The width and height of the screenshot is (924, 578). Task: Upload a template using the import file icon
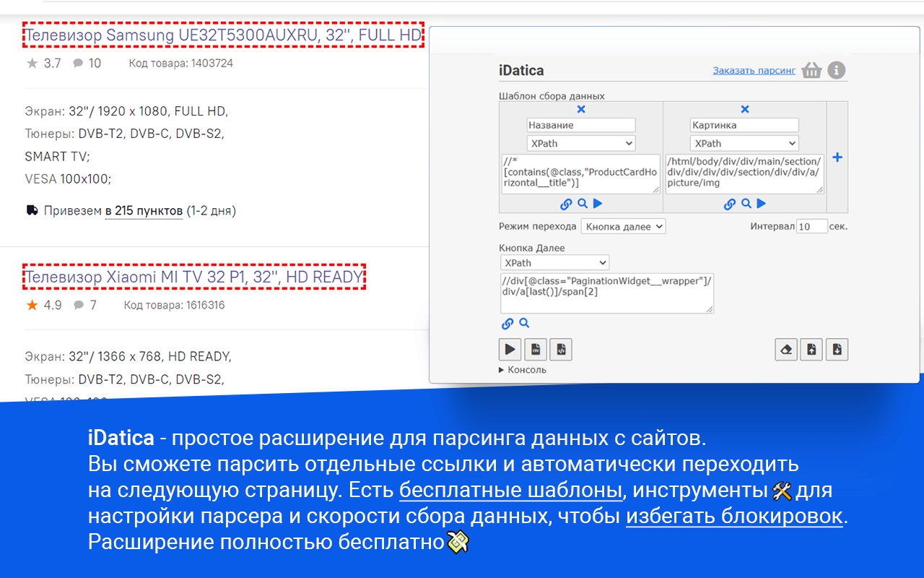(811, 349)
